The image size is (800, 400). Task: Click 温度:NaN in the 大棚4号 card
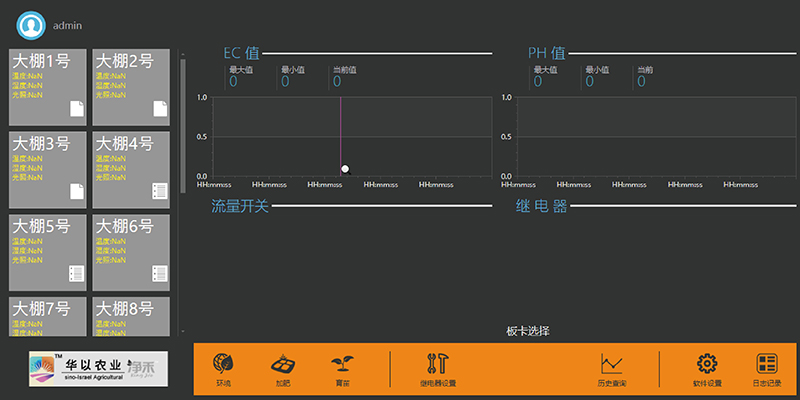[x=111, y=159]
